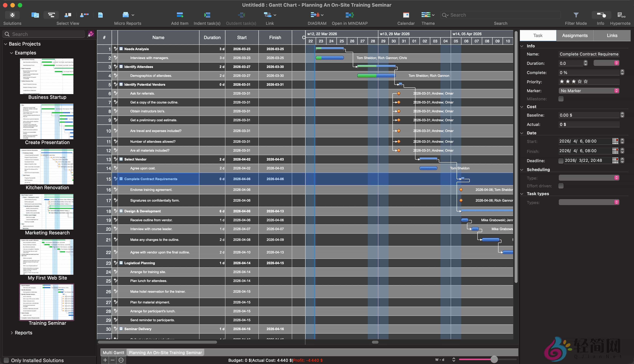The image size is (634, 364).
Task: Select the Multi Gantt tab
Action: click(113, 352)
